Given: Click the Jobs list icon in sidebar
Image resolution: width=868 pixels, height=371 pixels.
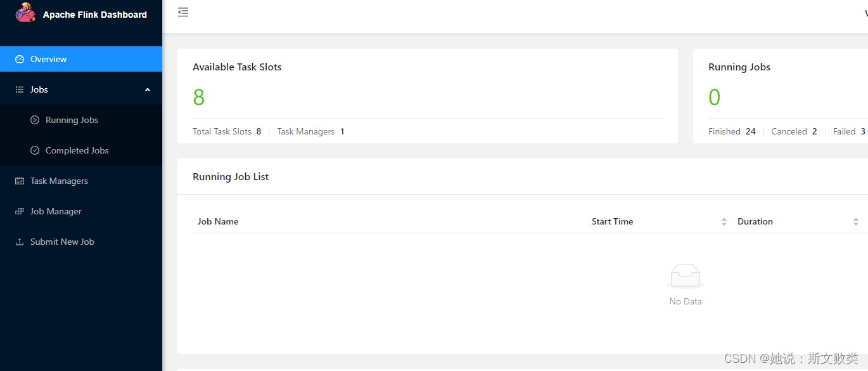Looking at the screenshot, I should point(20,89).
